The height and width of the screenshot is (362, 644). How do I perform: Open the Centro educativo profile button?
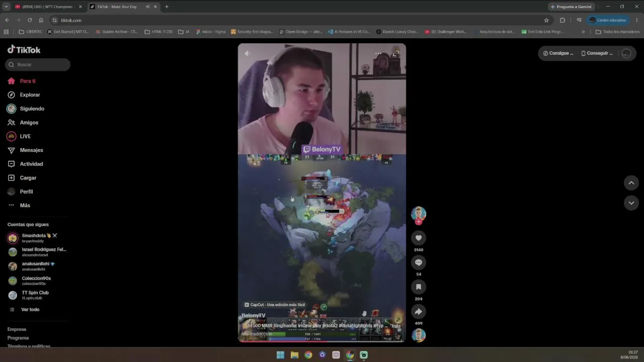coord(608,20)
